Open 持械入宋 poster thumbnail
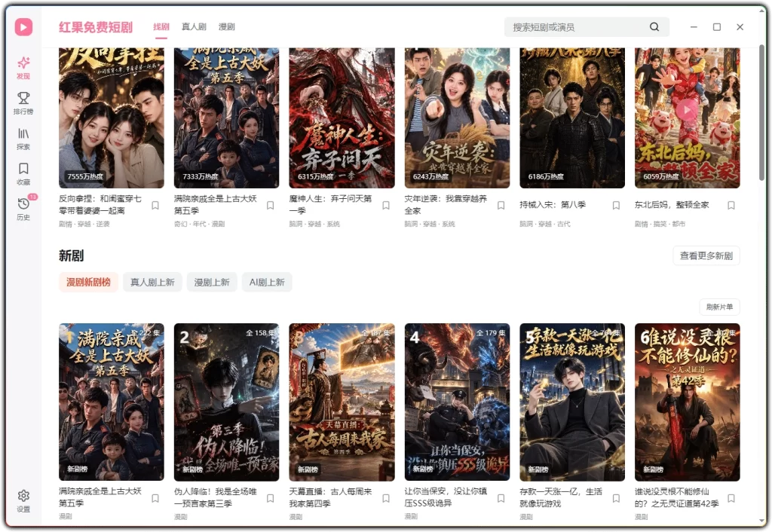Image resolution: width=772 pixels, height=532 pixels. tap(572, 118)
